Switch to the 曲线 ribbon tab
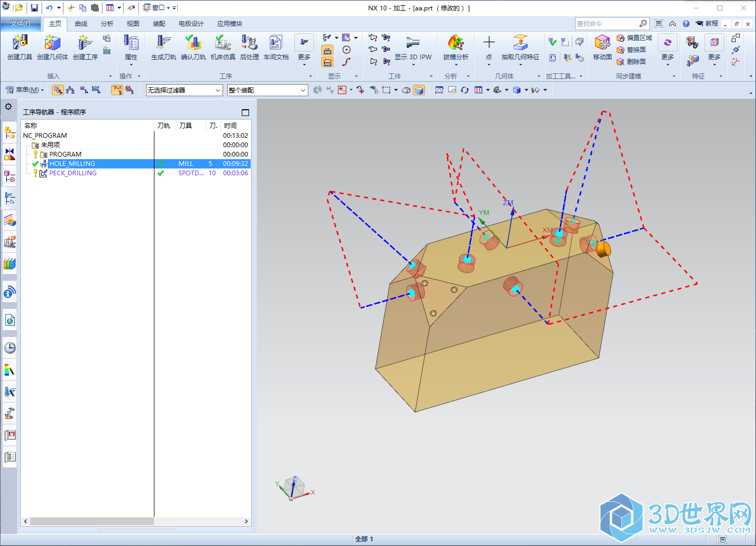 click(x=81, y=24)
